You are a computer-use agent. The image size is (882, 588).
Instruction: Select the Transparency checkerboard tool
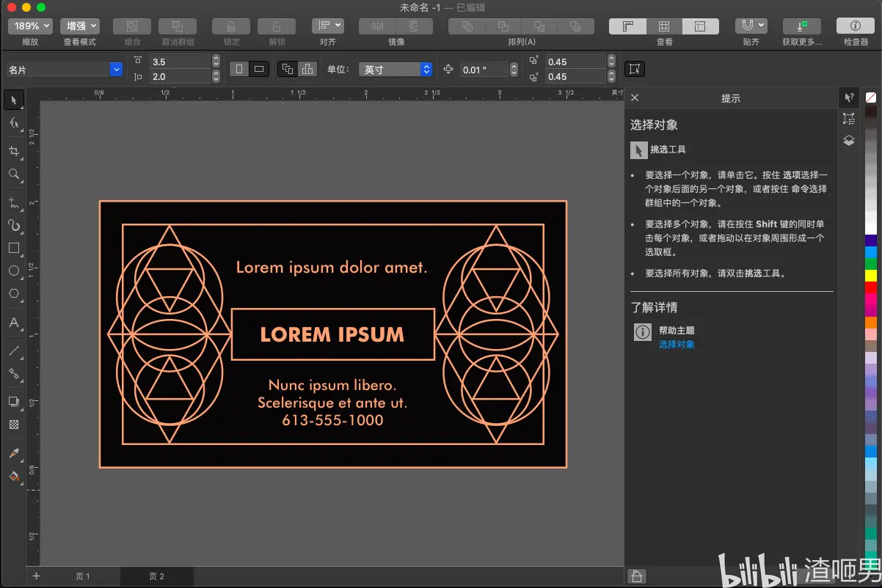pos(13,425)
